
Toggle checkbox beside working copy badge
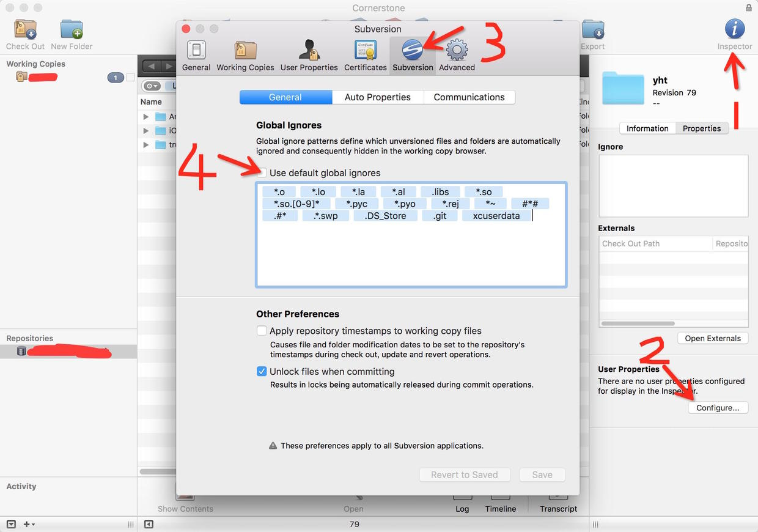click(130, 77)
